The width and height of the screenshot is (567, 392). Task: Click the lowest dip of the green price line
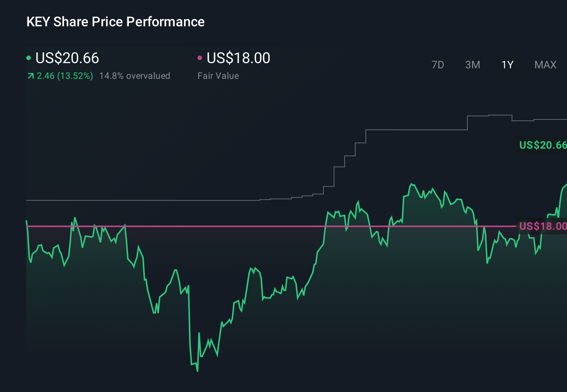click(197, 371)
